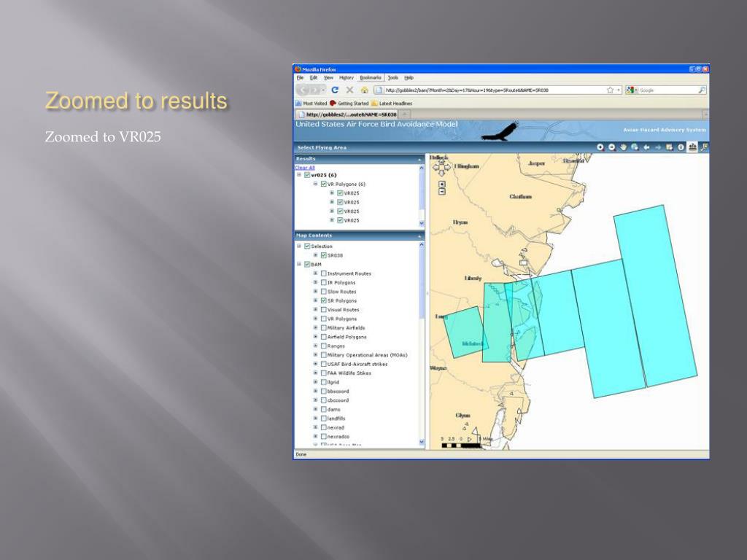
Task: Click the highlighted map toolbar icon right of the Identify tool
Action: tap(692, 147)
